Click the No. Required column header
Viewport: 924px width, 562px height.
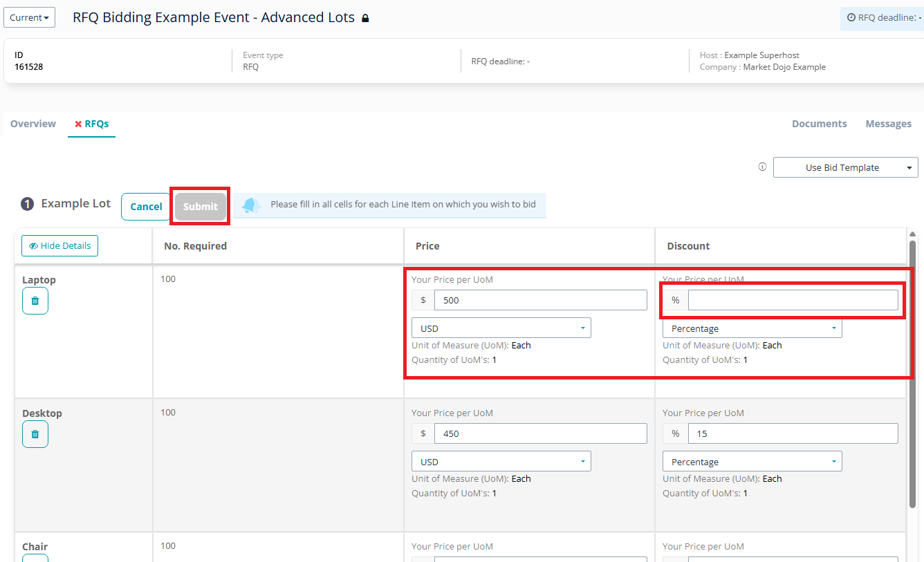pos(195,246)
